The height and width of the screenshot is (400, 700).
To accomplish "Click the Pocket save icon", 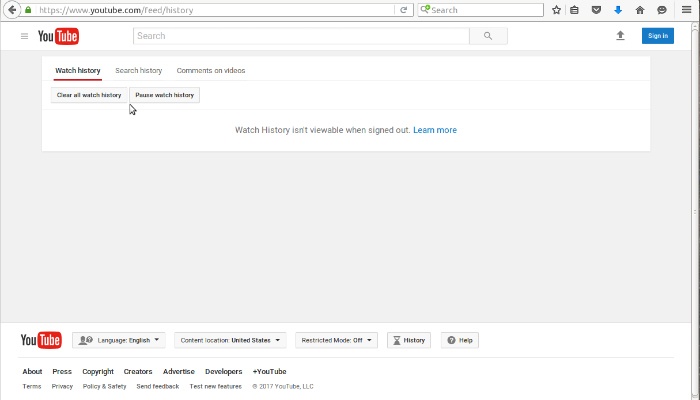I will 596,10.
